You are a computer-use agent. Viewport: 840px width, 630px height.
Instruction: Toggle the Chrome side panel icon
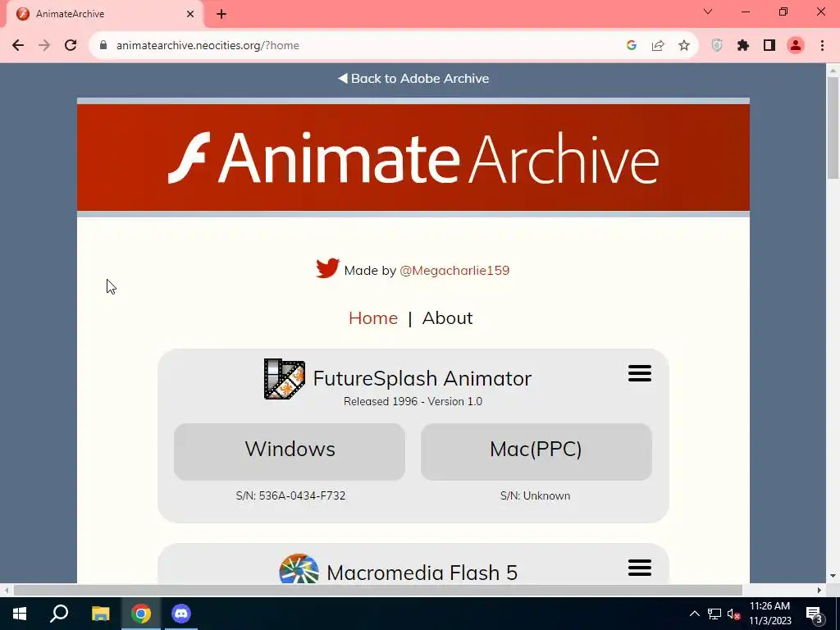[x=769, y=46]
